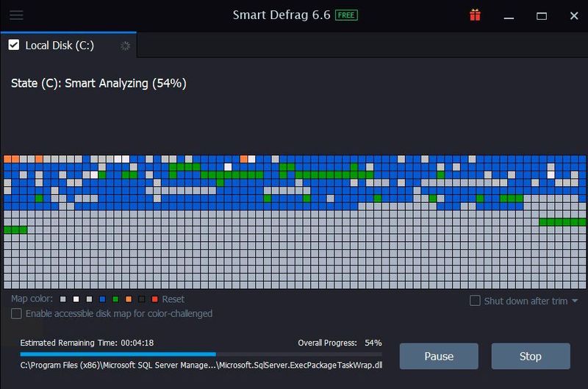Pick the white map color swatch
588x389 pixels.
point(76,299)
